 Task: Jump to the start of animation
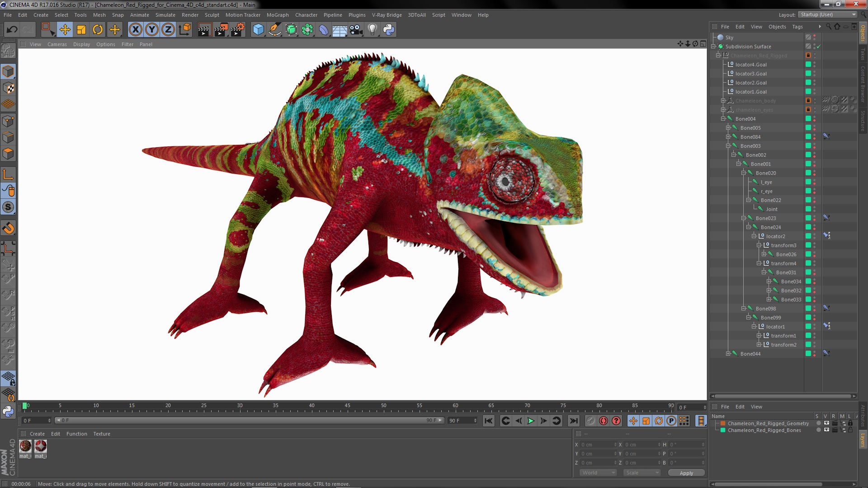pyautogui.click(x=489, y=421)
